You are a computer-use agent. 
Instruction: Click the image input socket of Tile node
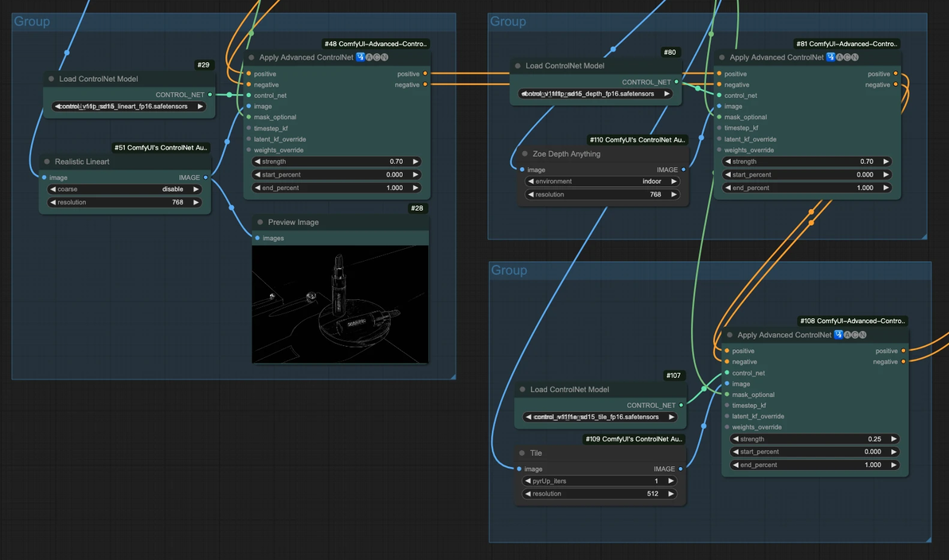(x=519, y=469)
